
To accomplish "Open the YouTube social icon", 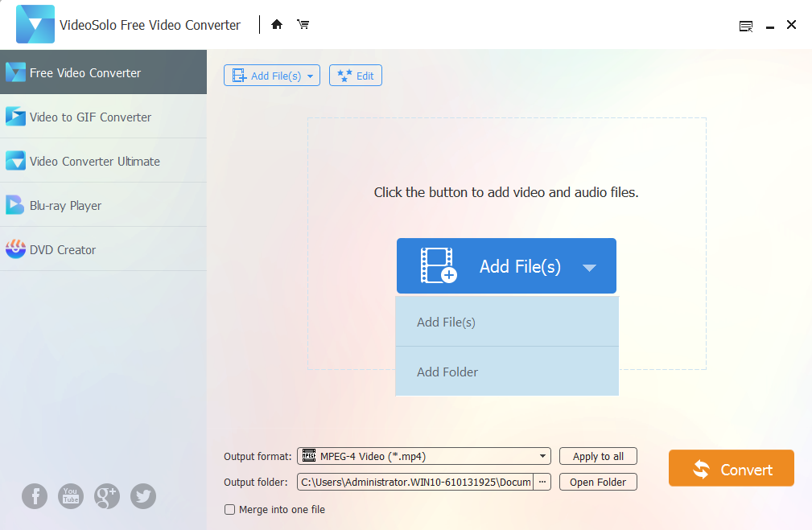I will [x=71, y=496].
